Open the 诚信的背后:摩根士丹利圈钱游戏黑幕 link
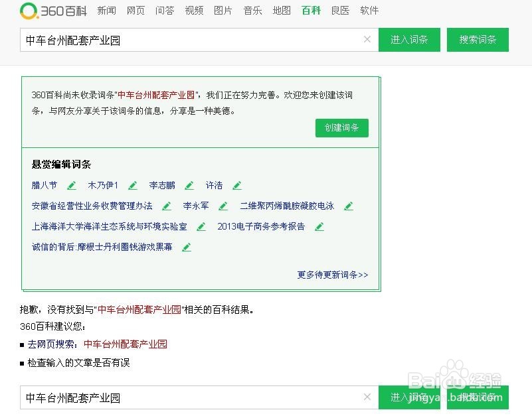 [x=102, y=247]
